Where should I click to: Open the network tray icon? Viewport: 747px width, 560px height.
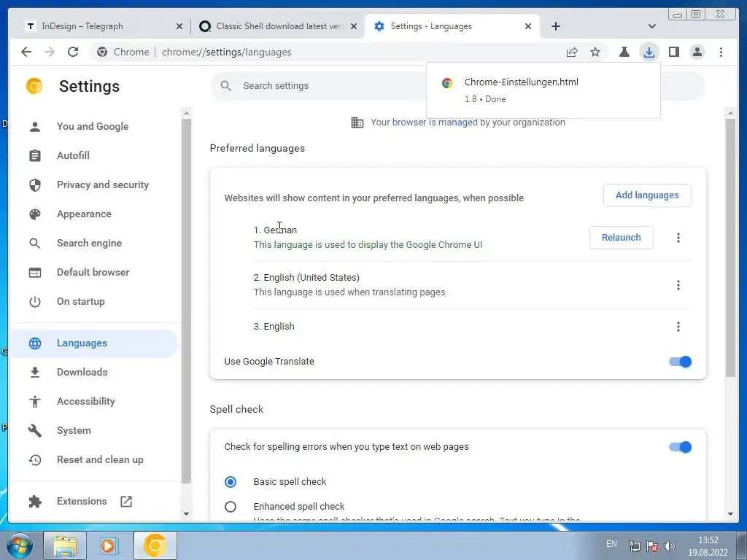[x=634, y=545]
